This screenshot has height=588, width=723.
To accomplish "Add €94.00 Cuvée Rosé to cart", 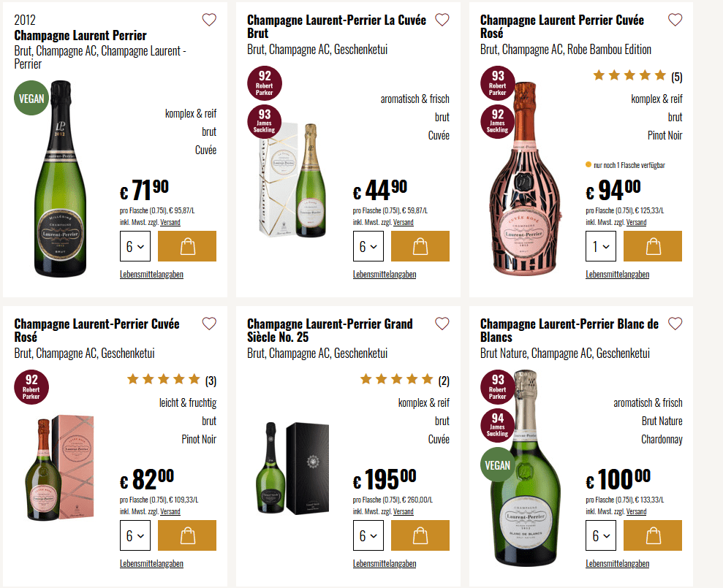I will pos(653,246).
